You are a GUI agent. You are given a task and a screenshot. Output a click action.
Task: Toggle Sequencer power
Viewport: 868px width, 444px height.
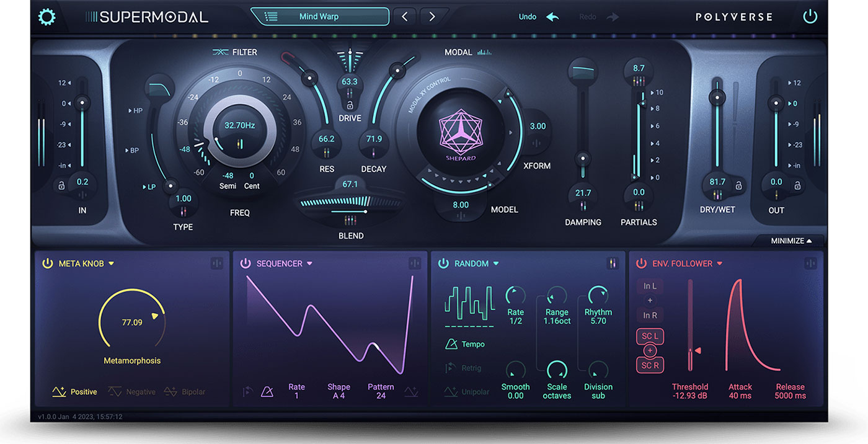pos(246,264)
